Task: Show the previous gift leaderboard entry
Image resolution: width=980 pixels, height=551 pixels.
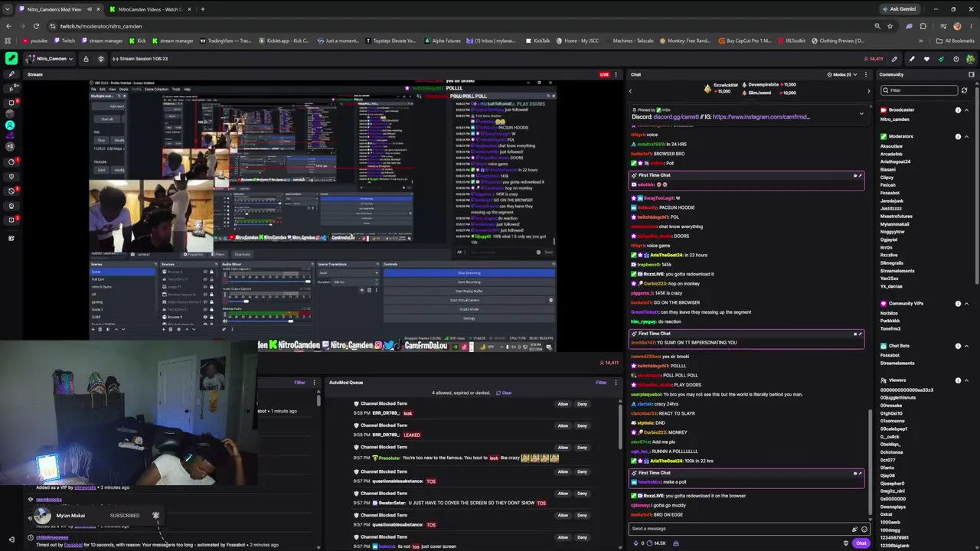Action: [x=631, y=91]
